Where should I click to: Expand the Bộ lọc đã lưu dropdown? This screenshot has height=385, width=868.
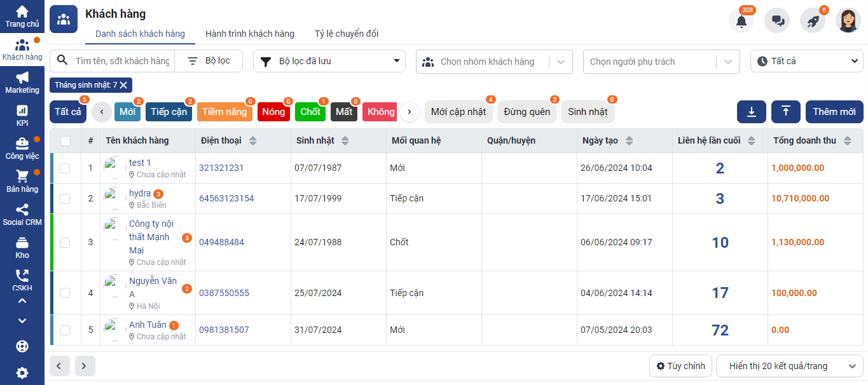click(x=329, y=62)
